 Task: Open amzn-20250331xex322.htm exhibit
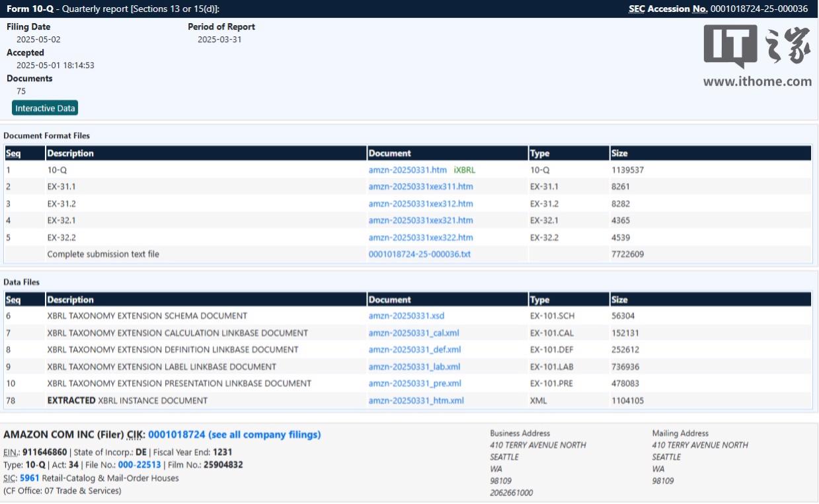tap(420, 238)
